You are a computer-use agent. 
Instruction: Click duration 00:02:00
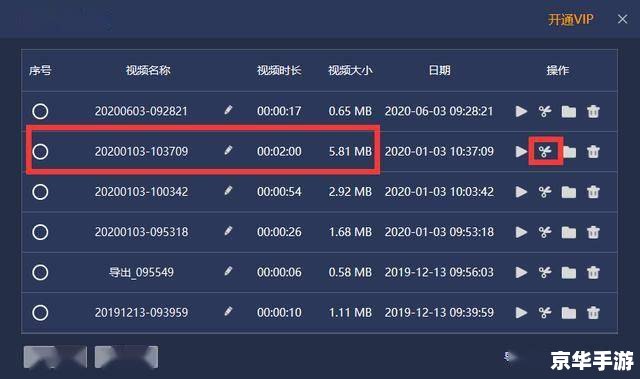[x=279, y=152]
